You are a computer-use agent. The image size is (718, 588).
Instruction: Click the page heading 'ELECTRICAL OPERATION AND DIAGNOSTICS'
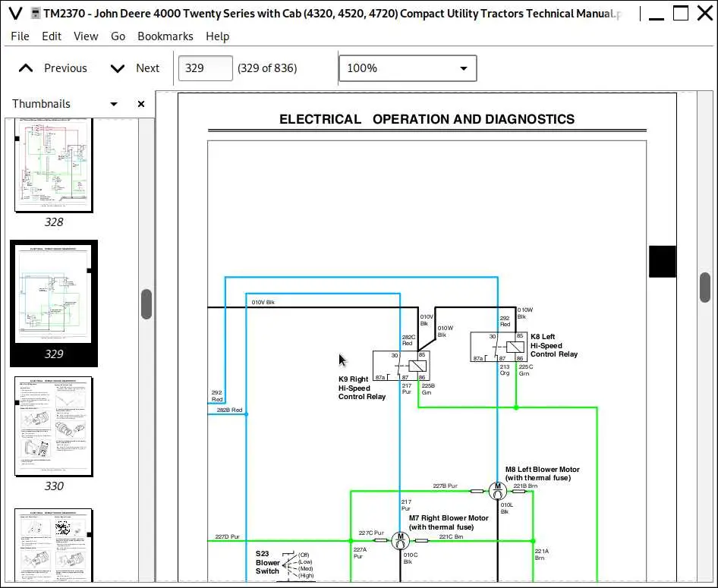(x=427, y=119)
